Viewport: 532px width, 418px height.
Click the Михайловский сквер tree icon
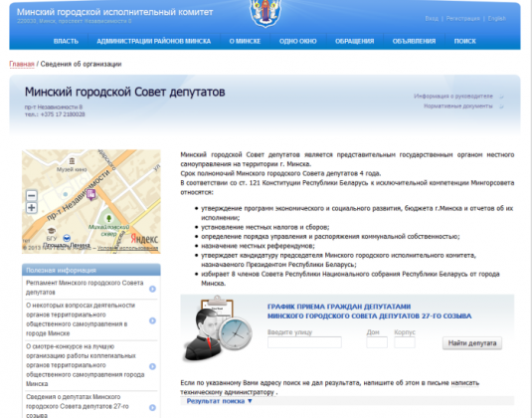pyautogui.click(x=109, y=218)
